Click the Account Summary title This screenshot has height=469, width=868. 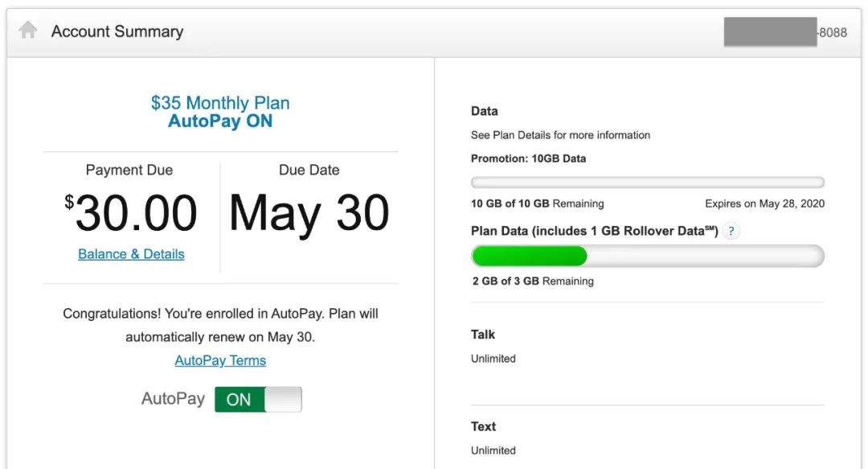pos(117,31)
